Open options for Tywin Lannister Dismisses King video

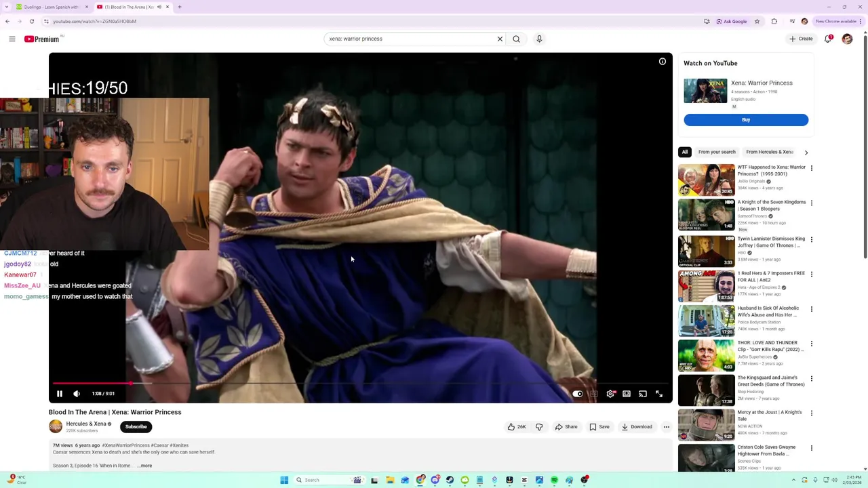[x=812, y=239]
